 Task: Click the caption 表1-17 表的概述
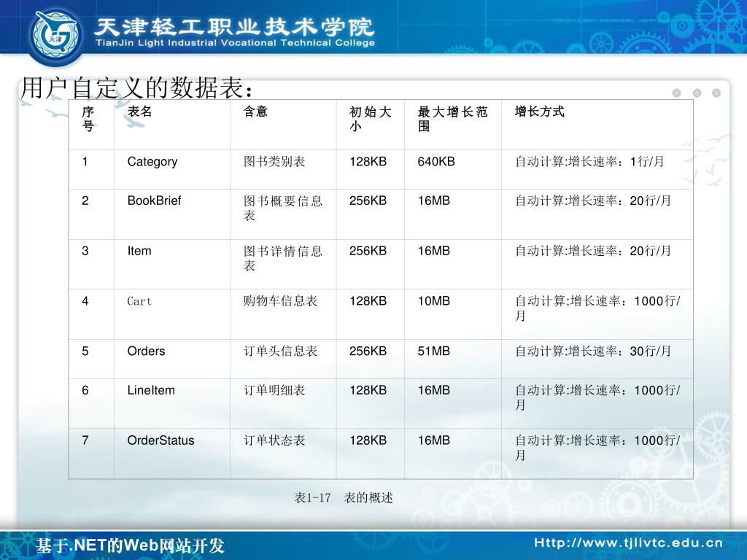pos(344,497)
